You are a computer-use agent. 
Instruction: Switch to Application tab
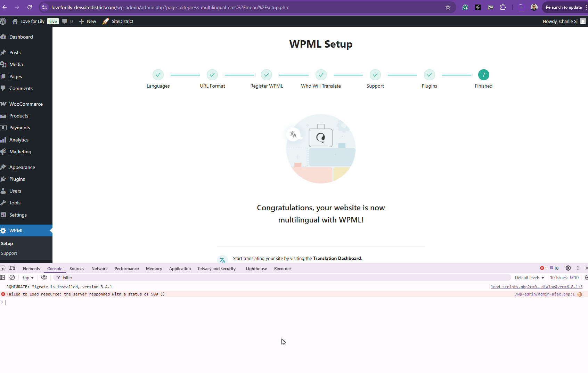(180, 269)
